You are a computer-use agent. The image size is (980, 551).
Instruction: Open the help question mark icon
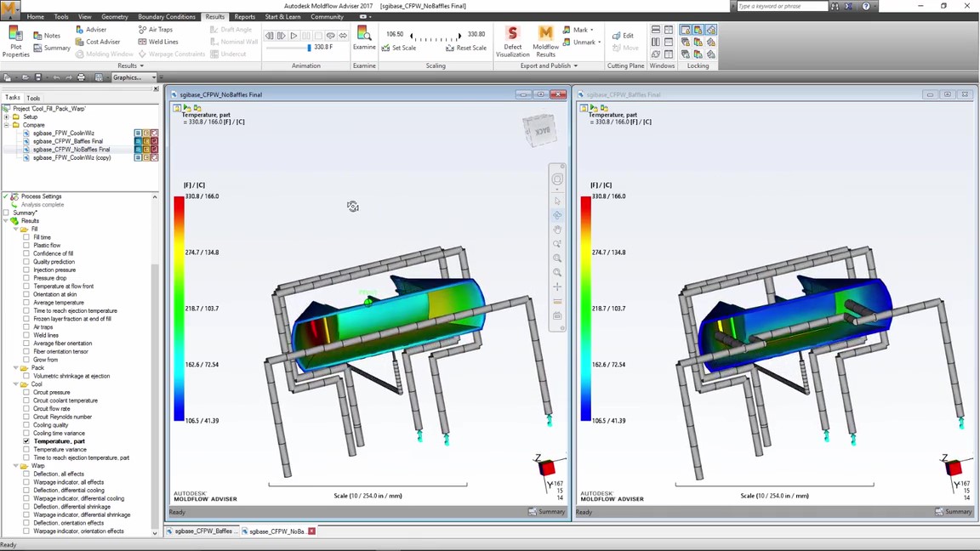click(866, 6)
